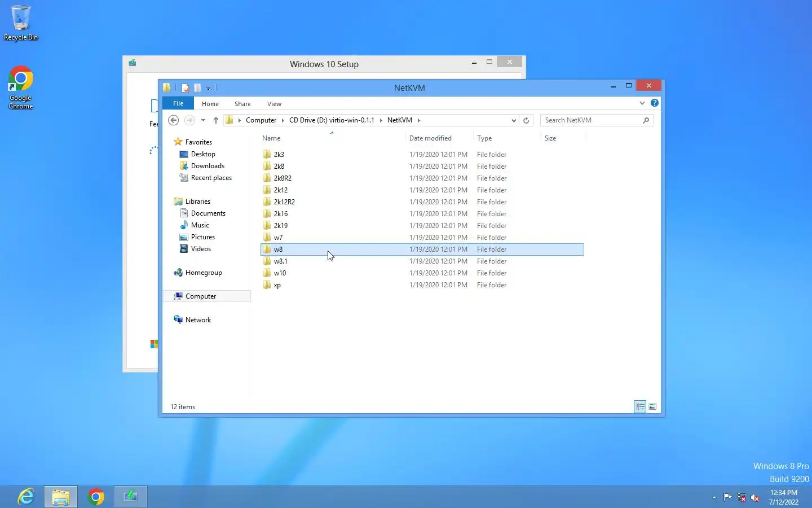
Task: Switch to Details view icon in status bar
Action: 640,406
